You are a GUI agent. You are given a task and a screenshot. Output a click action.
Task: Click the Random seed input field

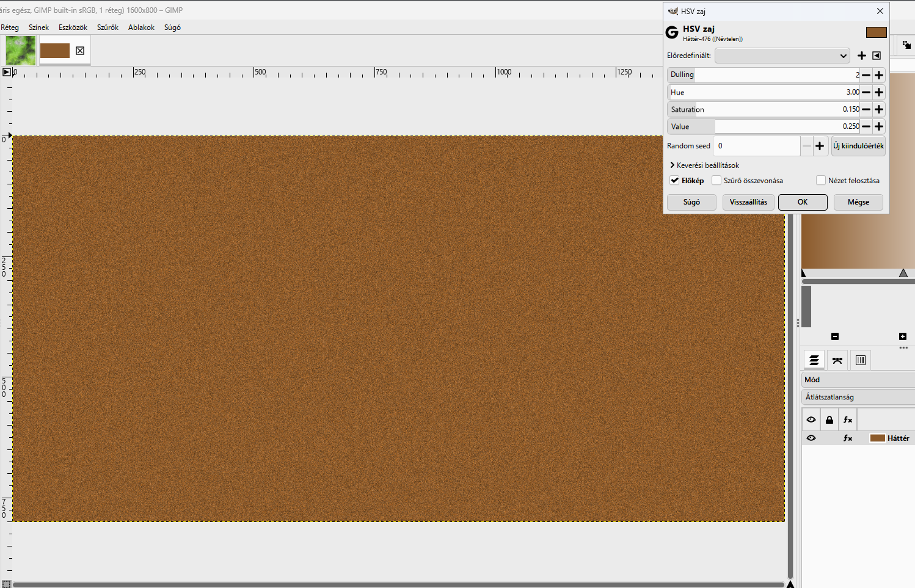757,146
